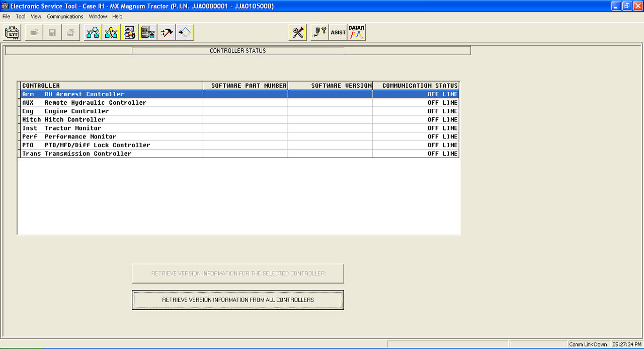This screenshot has width=644, height=349.
Task: Select the AUX Remote Hydraulic Controller row
Action: coord(239,103)
